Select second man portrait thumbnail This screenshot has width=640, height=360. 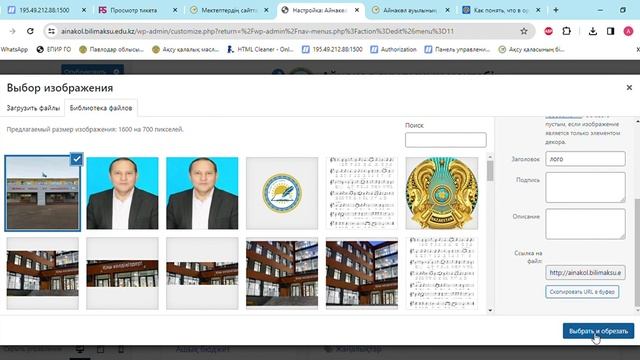(202, 193)
